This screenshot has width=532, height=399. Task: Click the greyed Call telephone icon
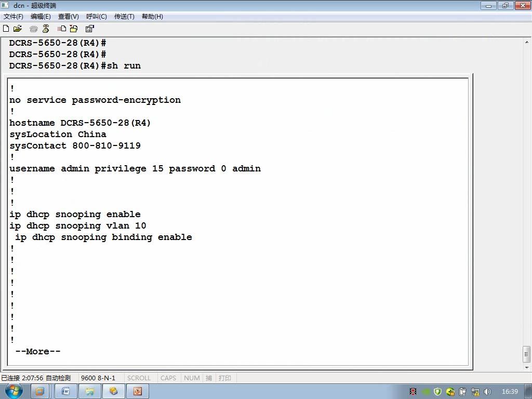tap(33, 29)
